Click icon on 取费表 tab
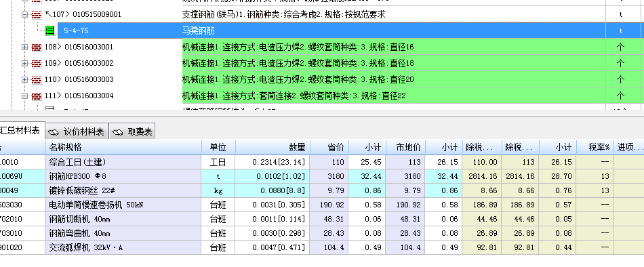This screenshot has height=267, width=644. click(x=118, y=132)
